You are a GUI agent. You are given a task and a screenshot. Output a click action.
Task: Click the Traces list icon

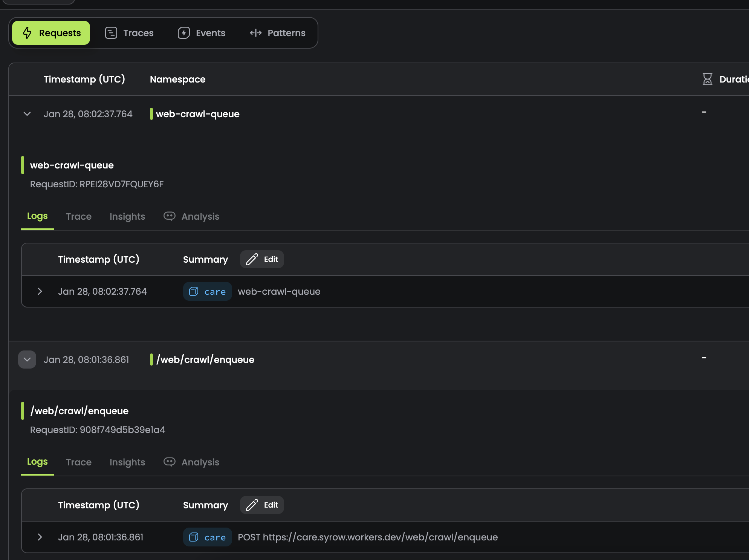pyautogui.click(x=111, y=33)
